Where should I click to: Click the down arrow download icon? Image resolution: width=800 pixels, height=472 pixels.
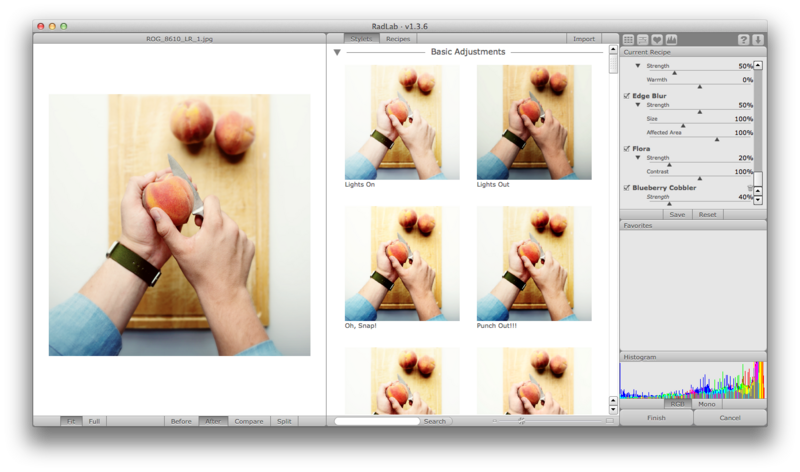tap(758, 39)
